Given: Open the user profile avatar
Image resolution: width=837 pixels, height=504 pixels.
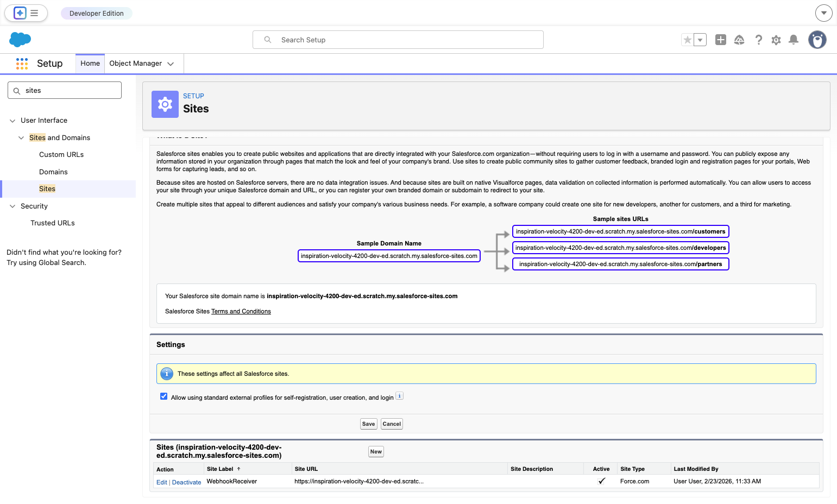Looking at the screenshot, I should [817, 40].
